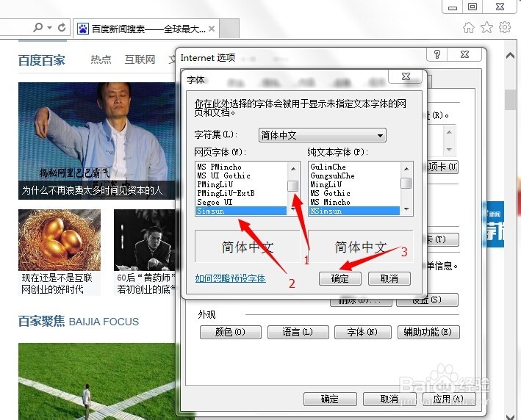521x420 pixels.
Task: Select Simsun in 网页字体 list
Action: tap(241, 211)
